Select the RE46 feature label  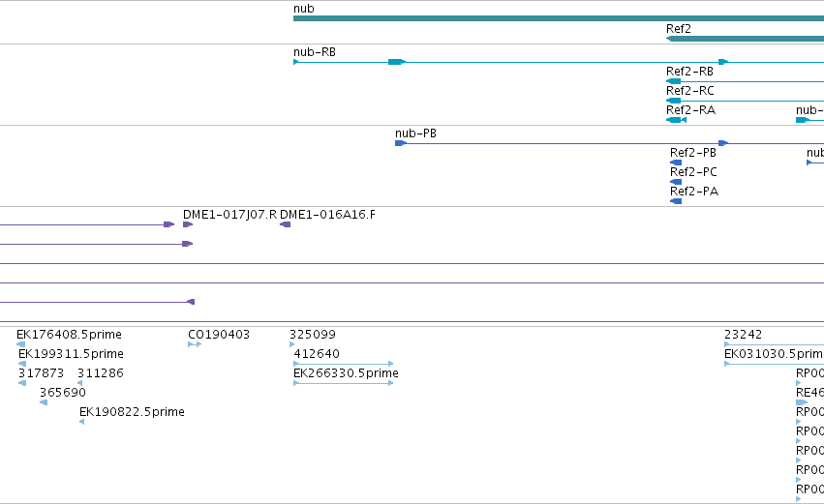[x=809, y=393]
